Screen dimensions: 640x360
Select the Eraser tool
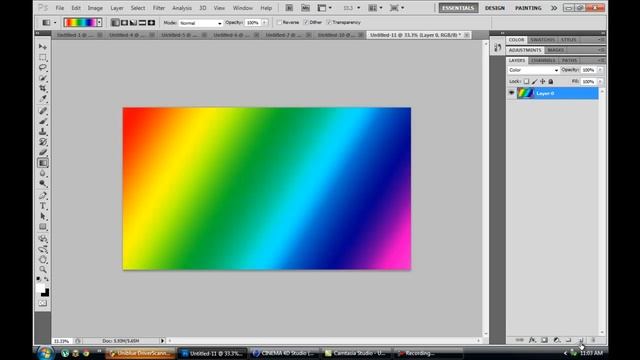coord(43,152)
